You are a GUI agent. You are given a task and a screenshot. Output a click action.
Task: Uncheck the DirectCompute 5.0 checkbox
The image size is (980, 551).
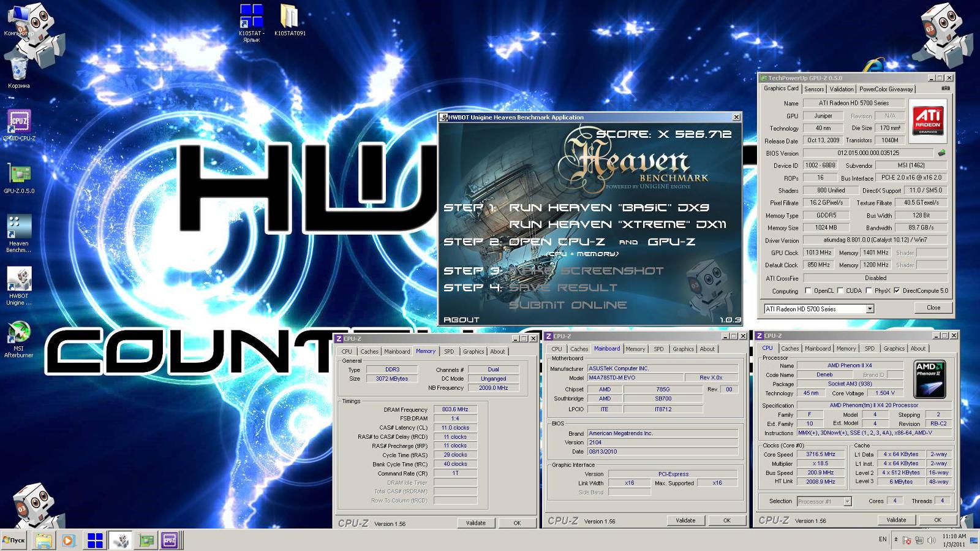pos(897,291)
